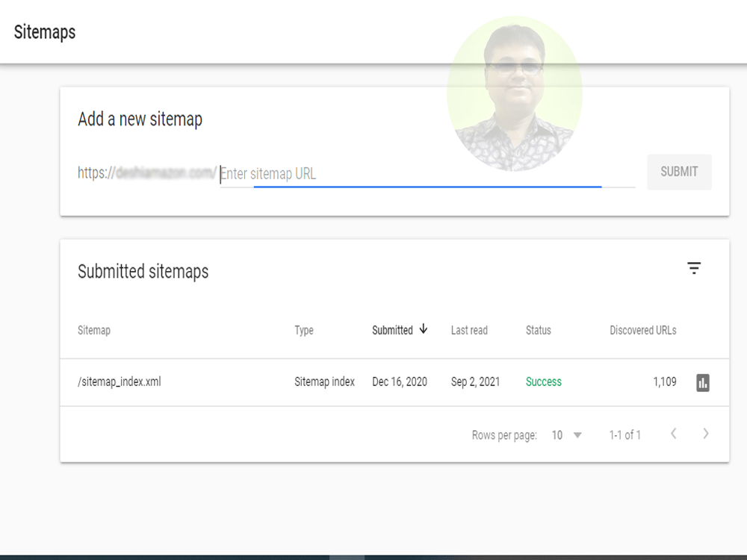Screen dimensions: 747x560
Task: Sort by the Type column header
Action: pyautogui.click(x=304, y=330)
